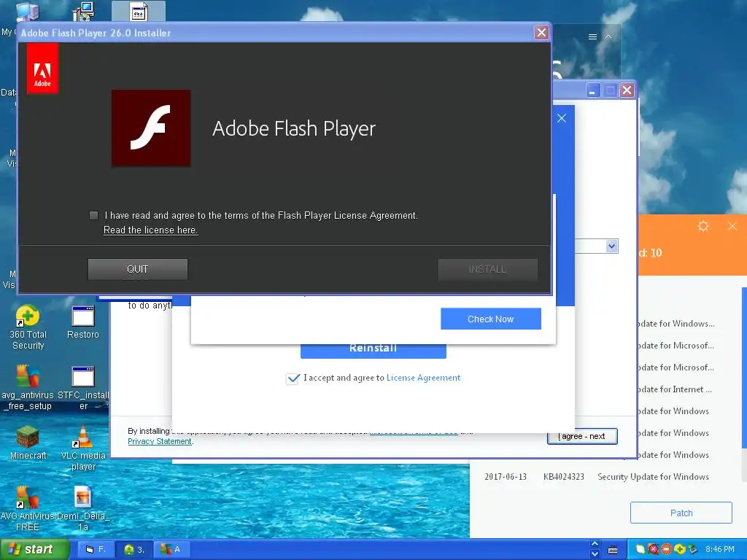This screenshot has height=560, width=747.
Task: Click the white document tray icon beside red shield
Action: pos(640,549)
